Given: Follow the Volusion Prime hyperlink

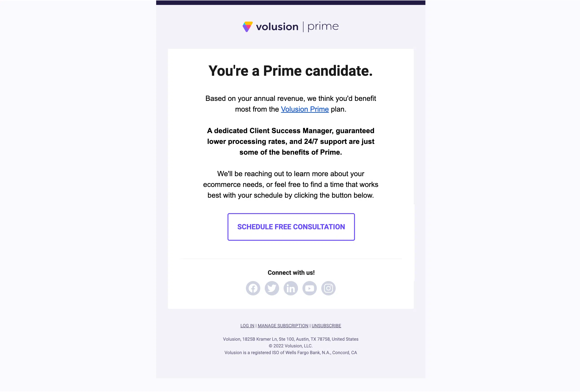Looking at the screenshot, I should [x=305, y=109].
